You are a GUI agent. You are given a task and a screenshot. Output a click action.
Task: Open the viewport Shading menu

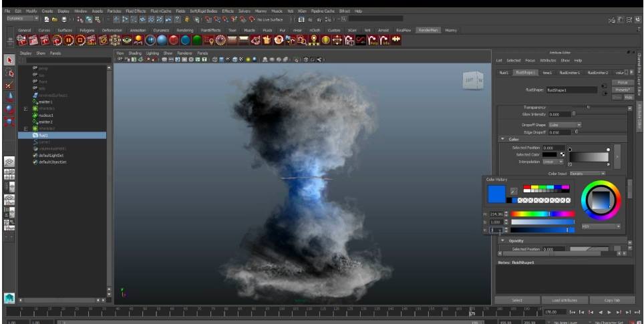[135, 53]
